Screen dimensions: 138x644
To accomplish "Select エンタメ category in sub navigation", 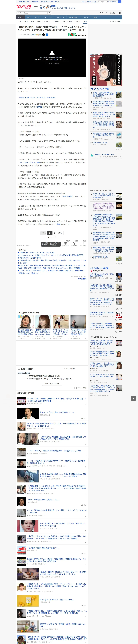I will tap(47, 21).
